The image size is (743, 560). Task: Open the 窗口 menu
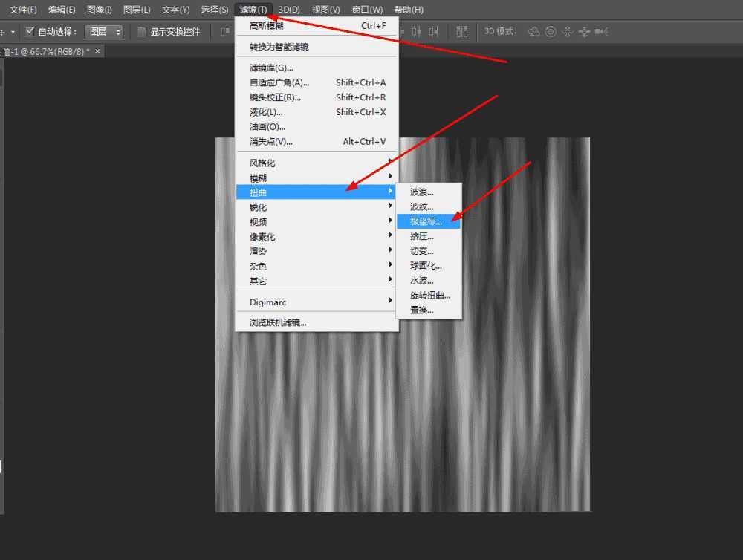pyautogui.click(x=366, y=10)
